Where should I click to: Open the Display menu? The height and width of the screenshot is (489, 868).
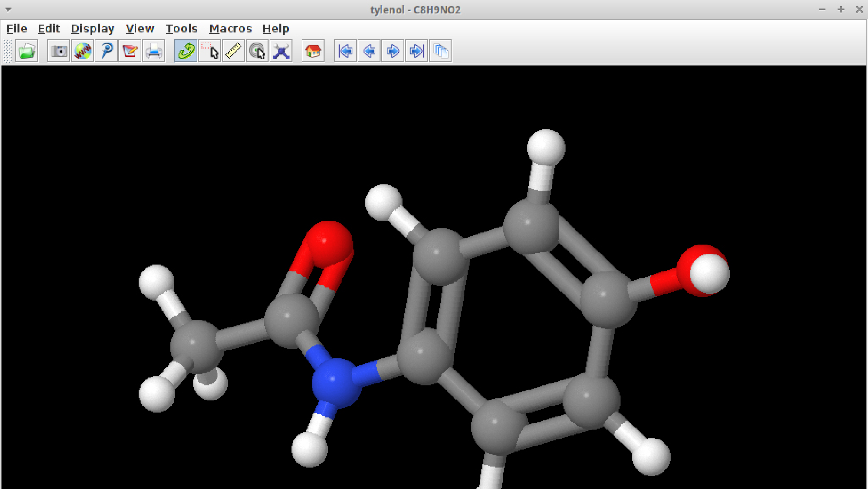pos(92,29)
